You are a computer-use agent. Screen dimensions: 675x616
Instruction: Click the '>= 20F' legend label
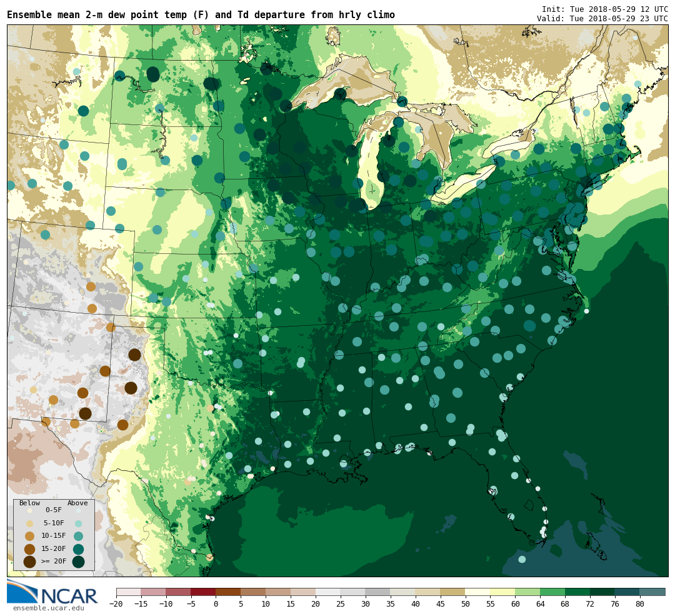(x=54, y=562)
